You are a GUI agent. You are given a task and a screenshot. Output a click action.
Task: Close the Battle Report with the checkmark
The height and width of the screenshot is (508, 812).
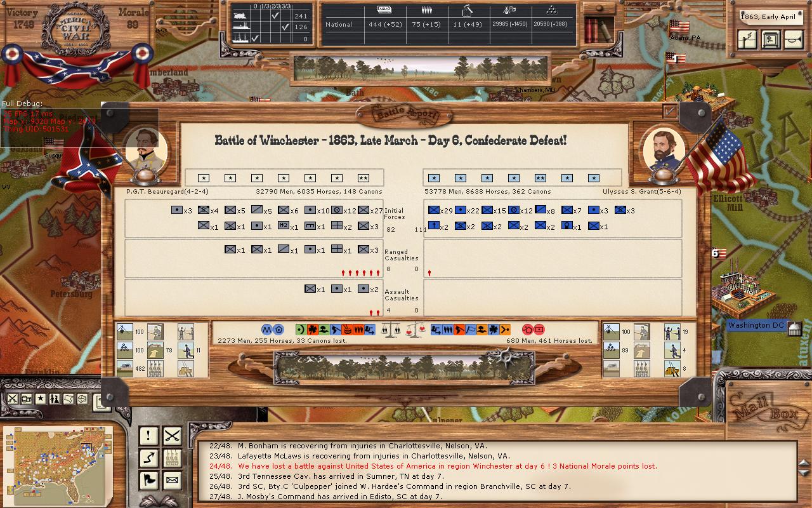[x=669, y=111]
